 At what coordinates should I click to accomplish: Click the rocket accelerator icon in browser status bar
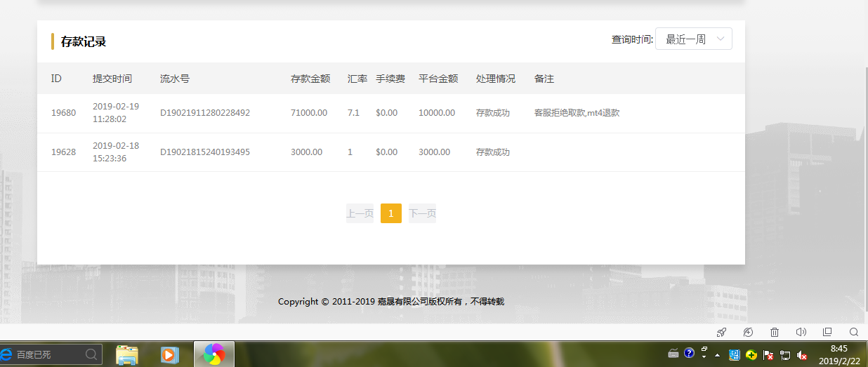click(x=721, y=332)
